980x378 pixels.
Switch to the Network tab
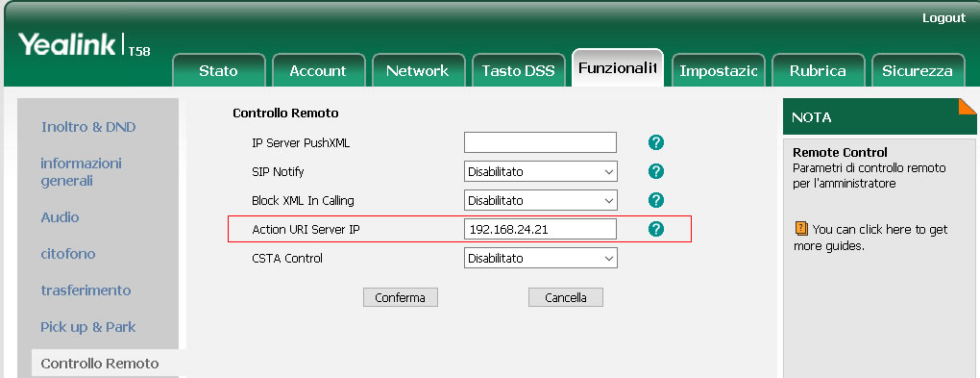pyautogui.click(x=418, y=71)
